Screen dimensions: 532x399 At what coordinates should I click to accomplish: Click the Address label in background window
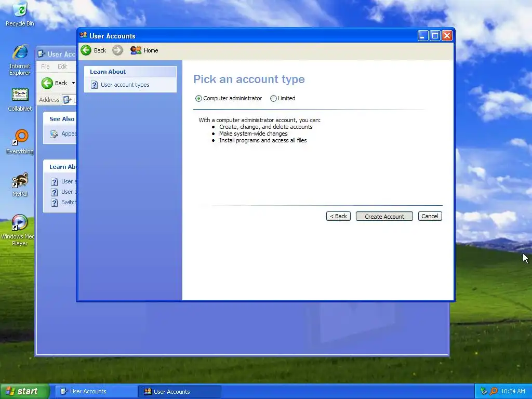pos(49,100)
